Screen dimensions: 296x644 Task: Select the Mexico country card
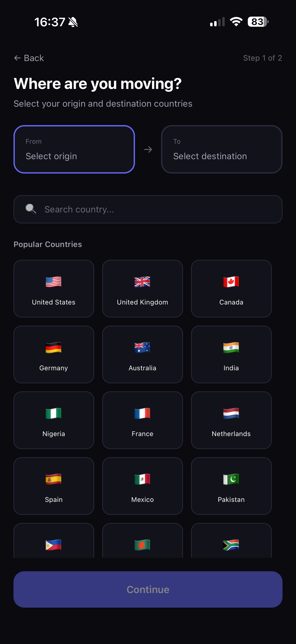point(142,486)
